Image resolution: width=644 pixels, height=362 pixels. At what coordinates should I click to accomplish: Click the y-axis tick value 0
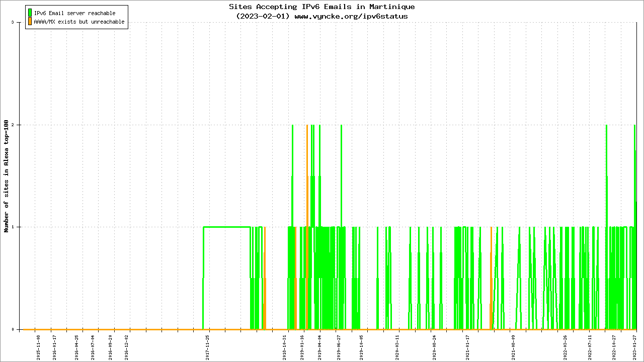(19, 330)
